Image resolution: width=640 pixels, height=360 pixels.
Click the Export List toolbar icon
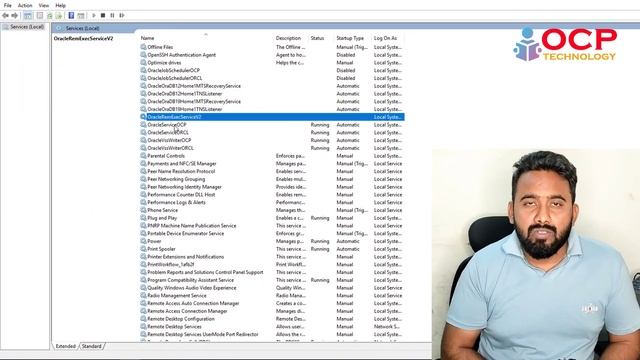(59, 16)
